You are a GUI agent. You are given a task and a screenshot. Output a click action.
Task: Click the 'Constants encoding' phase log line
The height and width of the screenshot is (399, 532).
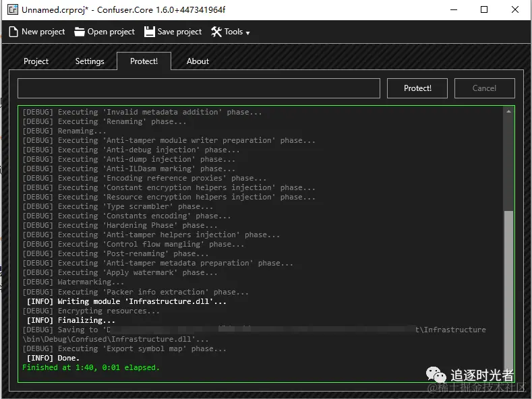click(127, 216)
